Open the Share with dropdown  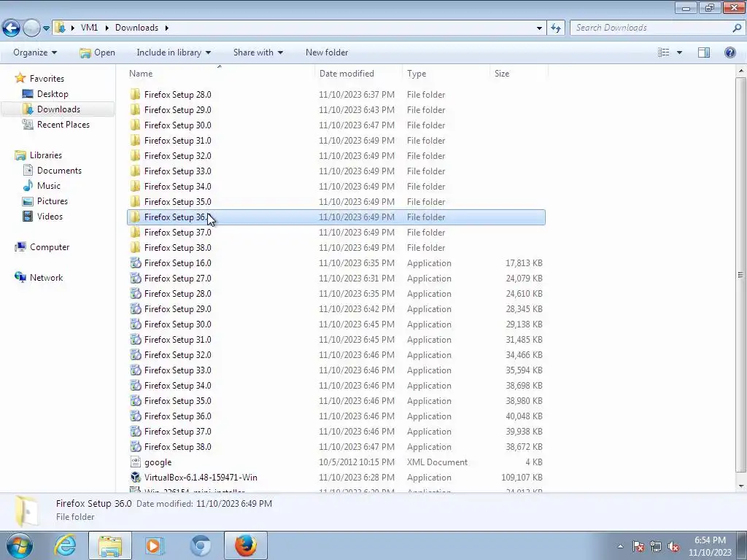[258, 52]
